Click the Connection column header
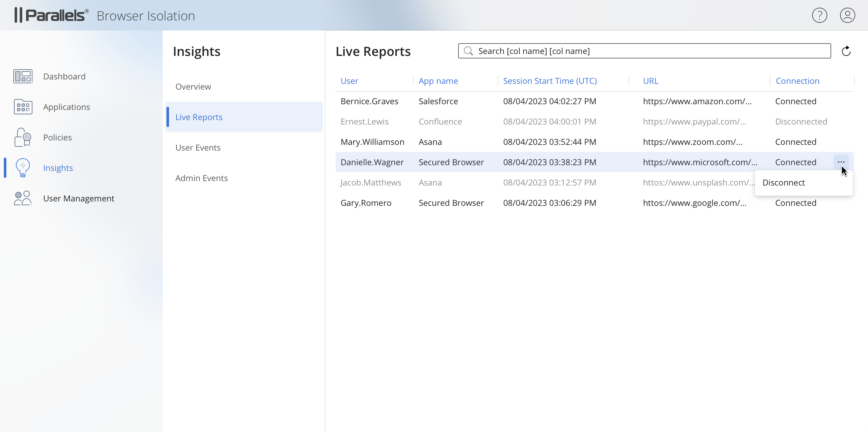 (x=797, y=81)
